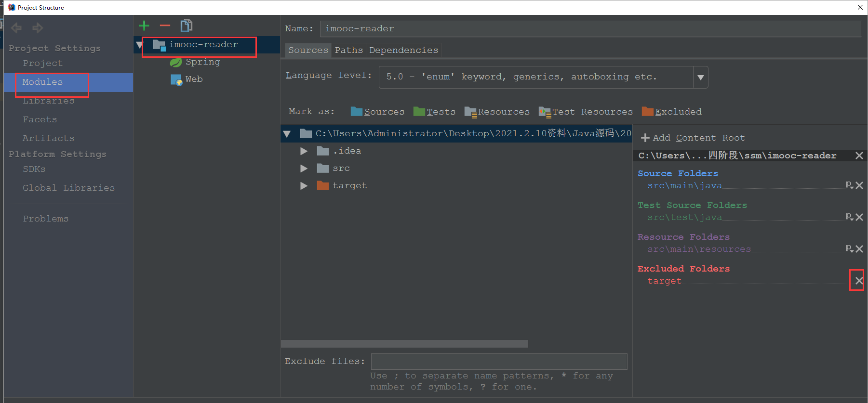Unmark src\main\java source folder
The width and height of the screenshot is (868, 403).
[859, 185]
